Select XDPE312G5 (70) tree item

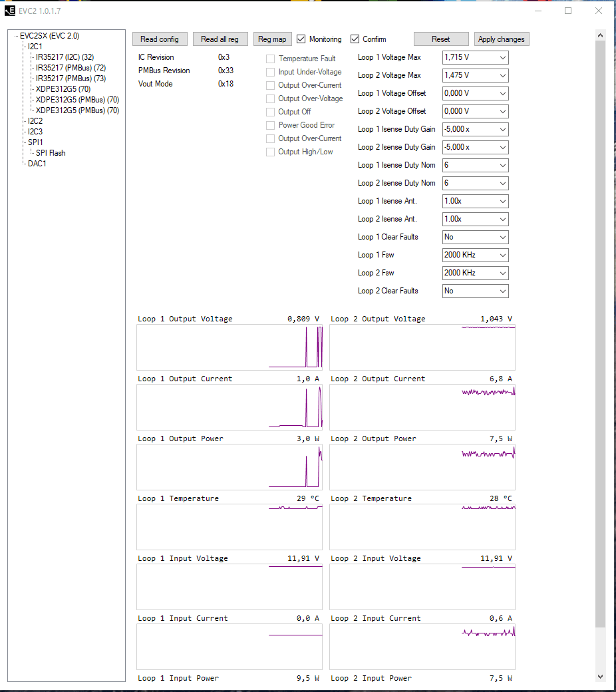click(x=63, y=88)
